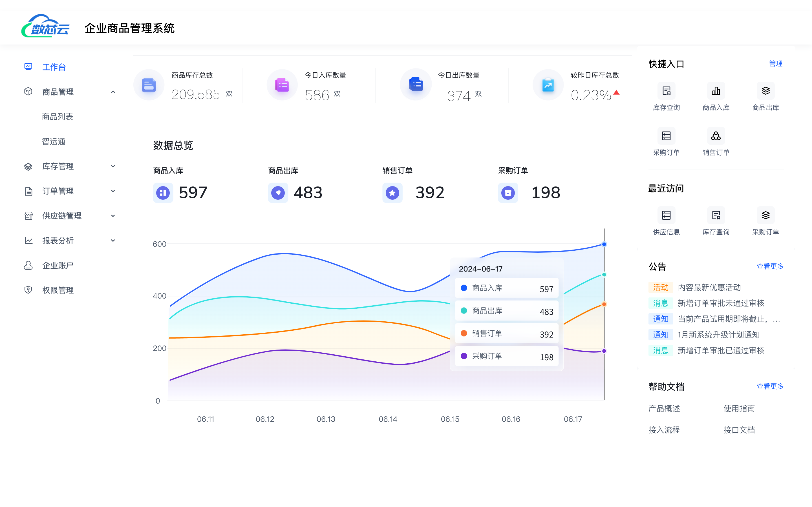
Task: Select 商品列表 under 商品管理
Action: [x=58, y=116]
